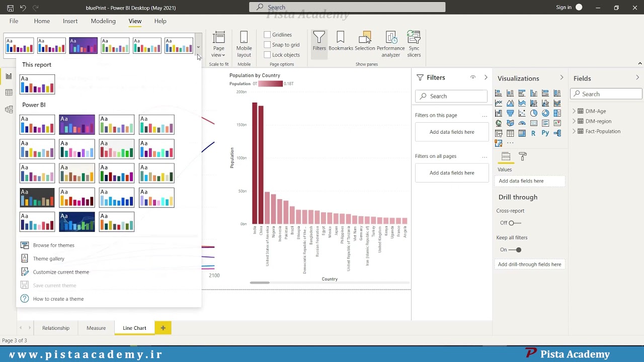Screen dimensions: 644x362
Task: Click the Filters pane search box
Action: (451, 96)
